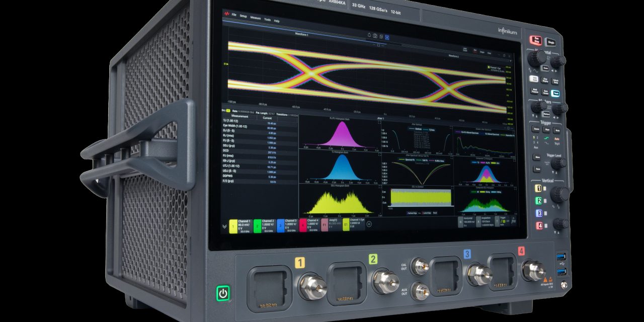Select the TJ measurement row in the results table

pos(247,120)
